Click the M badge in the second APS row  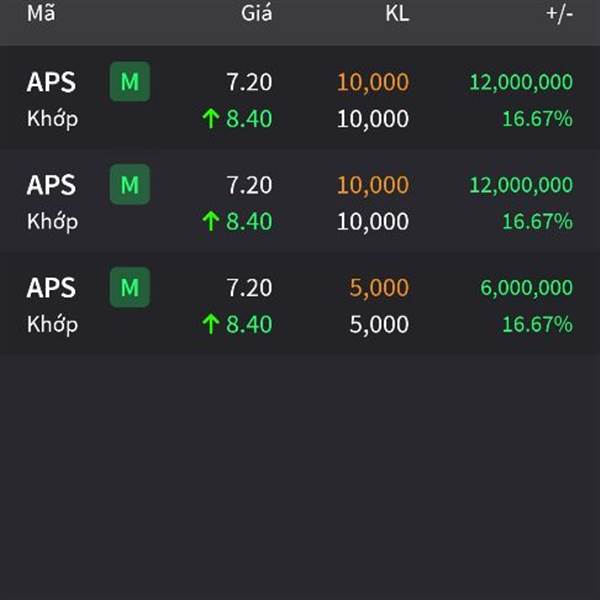point(130,184)
